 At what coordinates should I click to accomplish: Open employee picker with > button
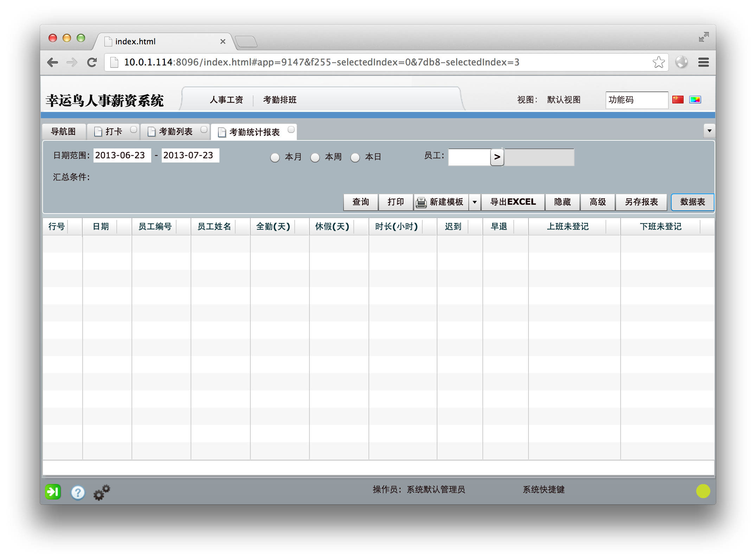point(497,157)
